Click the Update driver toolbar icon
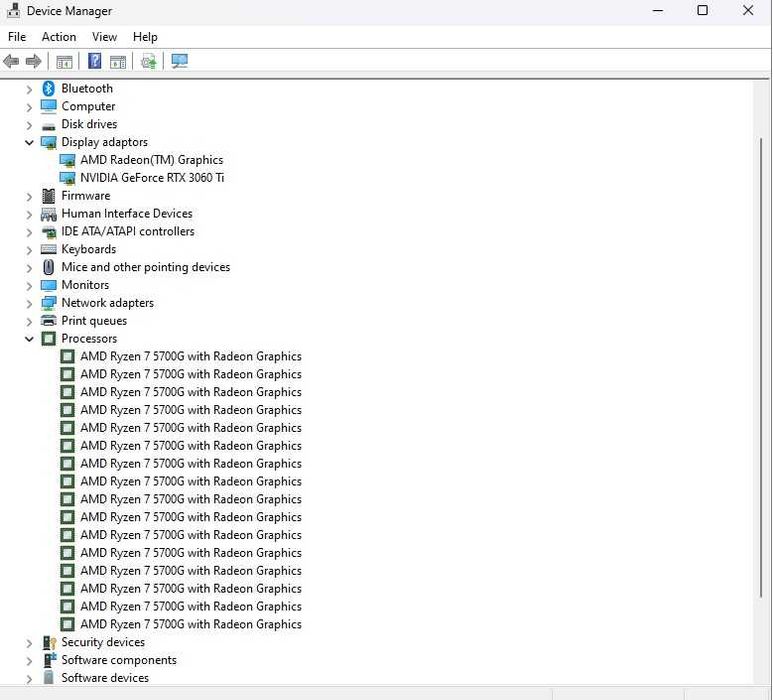Image resolution: width=773 pixels, height=700 pixels. coord(148,62)
